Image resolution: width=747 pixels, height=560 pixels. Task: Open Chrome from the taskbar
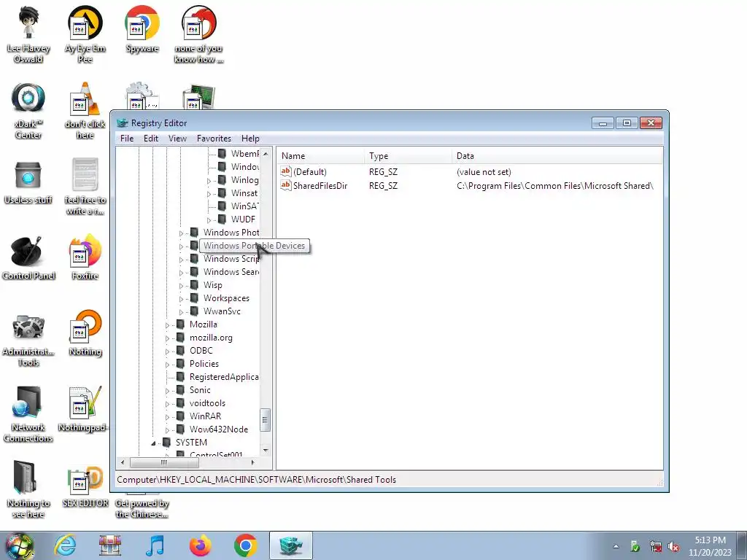(245, 545)
